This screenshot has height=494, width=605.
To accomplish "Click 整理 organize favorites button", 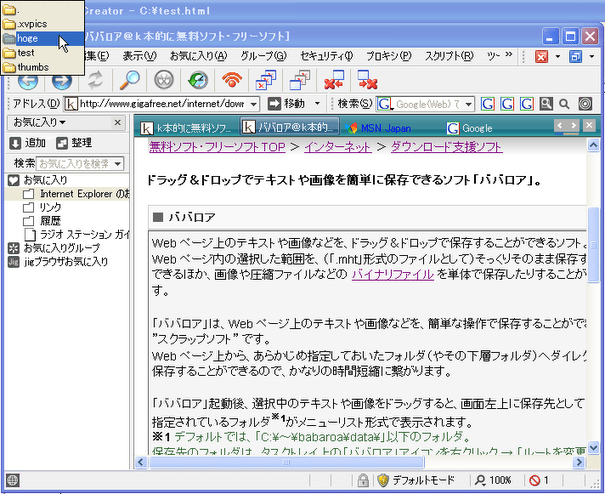I will (74, 143).
